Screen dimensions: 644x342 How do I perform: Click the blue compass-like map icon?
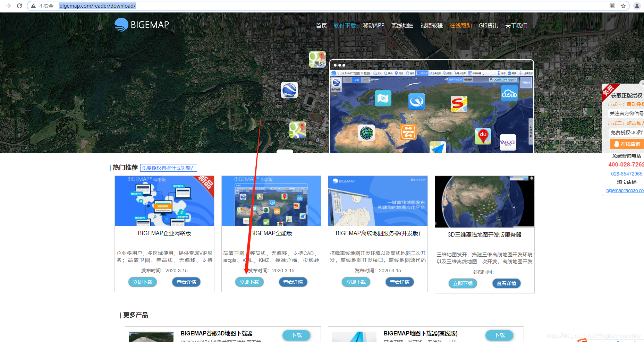coord(417,101)
